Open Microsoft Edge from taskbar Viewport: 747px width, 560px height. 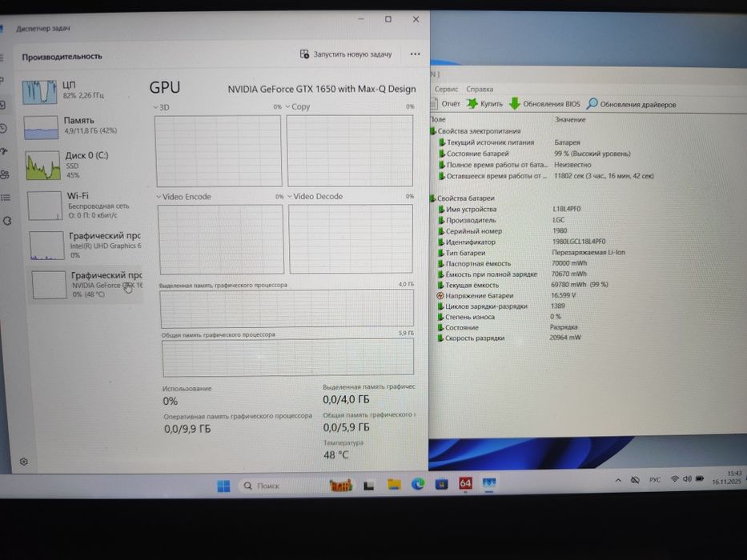[418, 484]
